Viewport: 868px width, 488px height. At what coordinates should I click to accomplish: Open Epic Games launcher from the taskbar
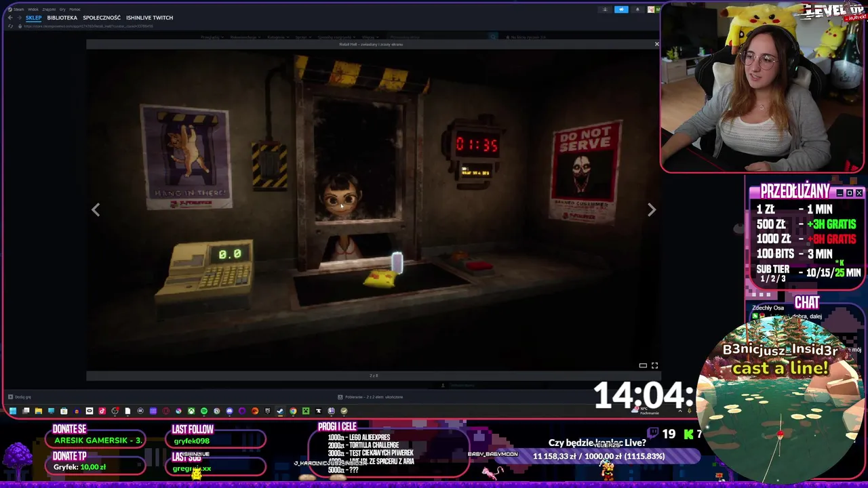tap(267, 411)
